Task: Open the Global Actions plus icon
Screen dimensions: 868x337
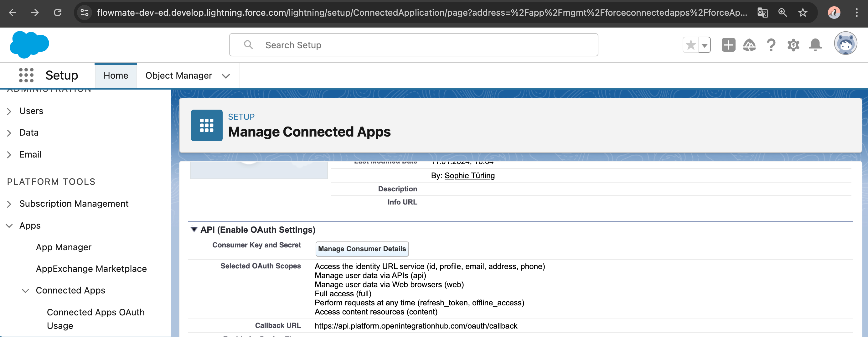Action: click(728, 45)
